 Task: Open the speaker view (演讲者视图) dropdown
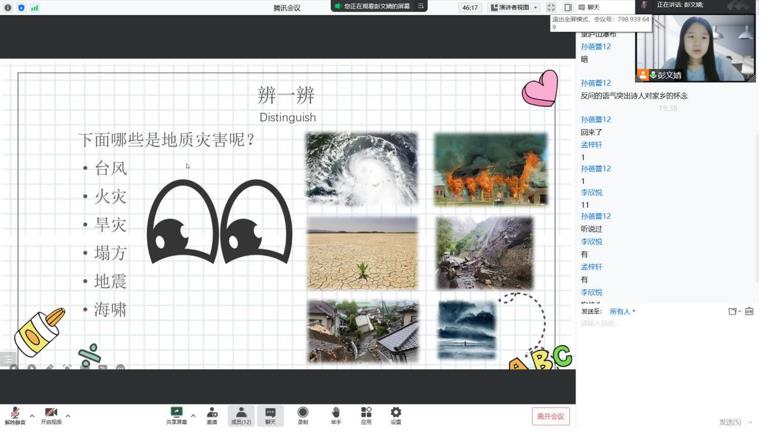pos(514,8)
